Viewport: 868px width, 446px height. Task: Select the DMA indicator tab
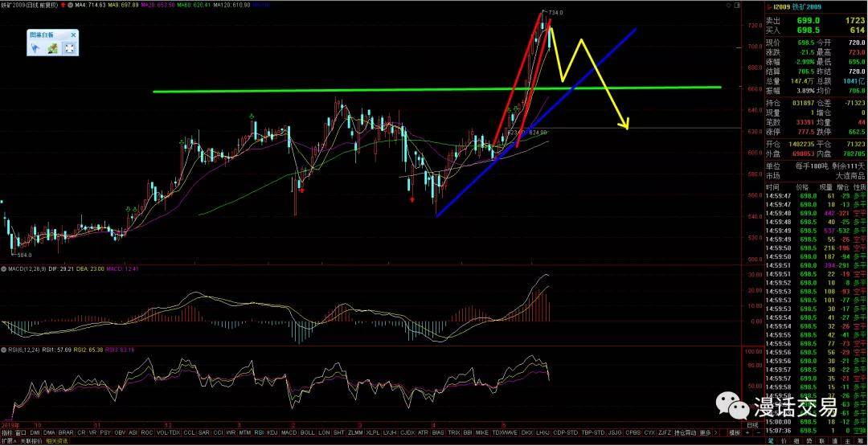pyautogui.click(x=49, y=432)
